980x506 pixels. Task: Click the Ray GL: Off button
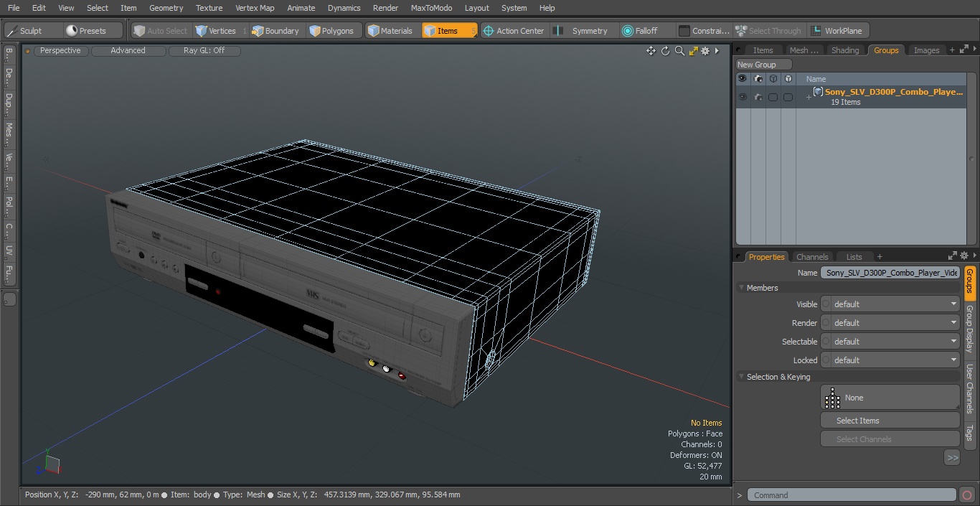click(204, 51)
